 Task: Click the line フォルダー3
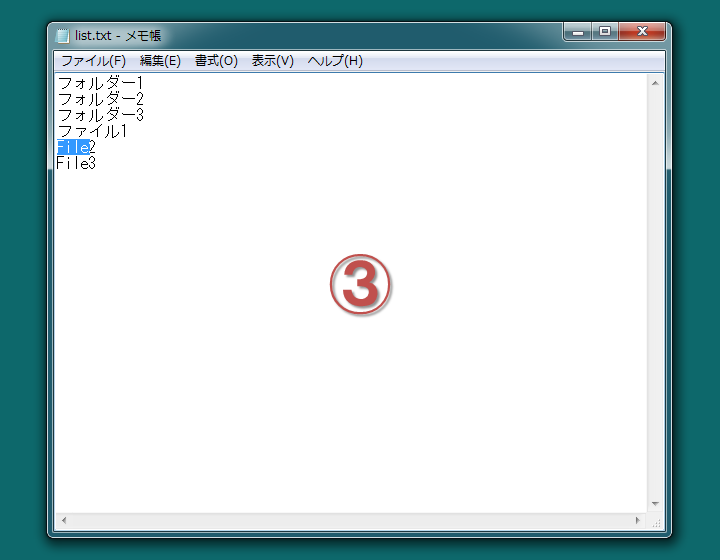point(101,115)
